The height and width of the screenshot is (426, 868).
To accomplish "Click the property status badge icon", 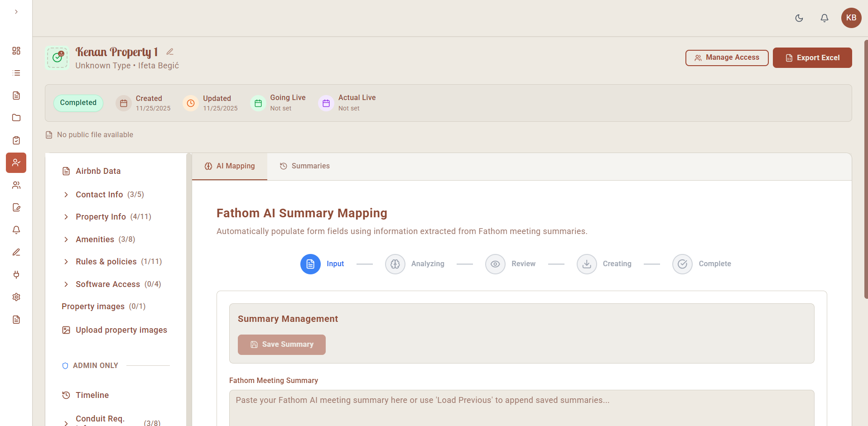I will pos(57,57).
